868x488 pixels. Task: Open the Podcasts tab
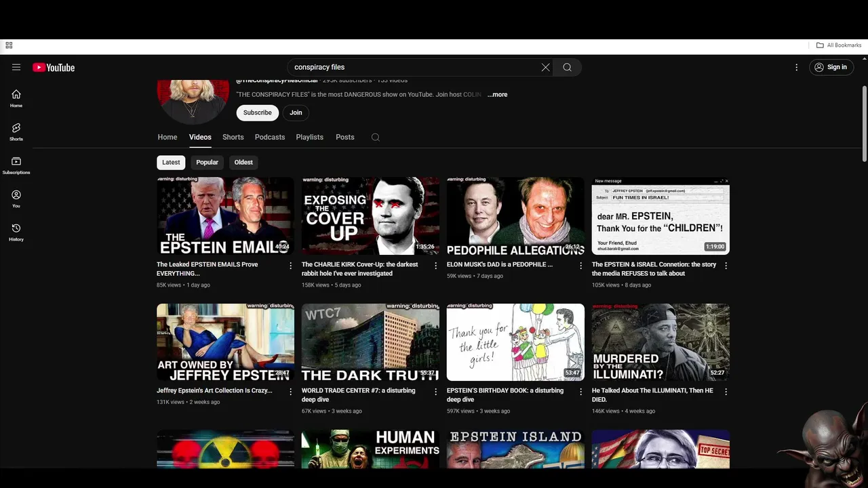coord(270,137)
